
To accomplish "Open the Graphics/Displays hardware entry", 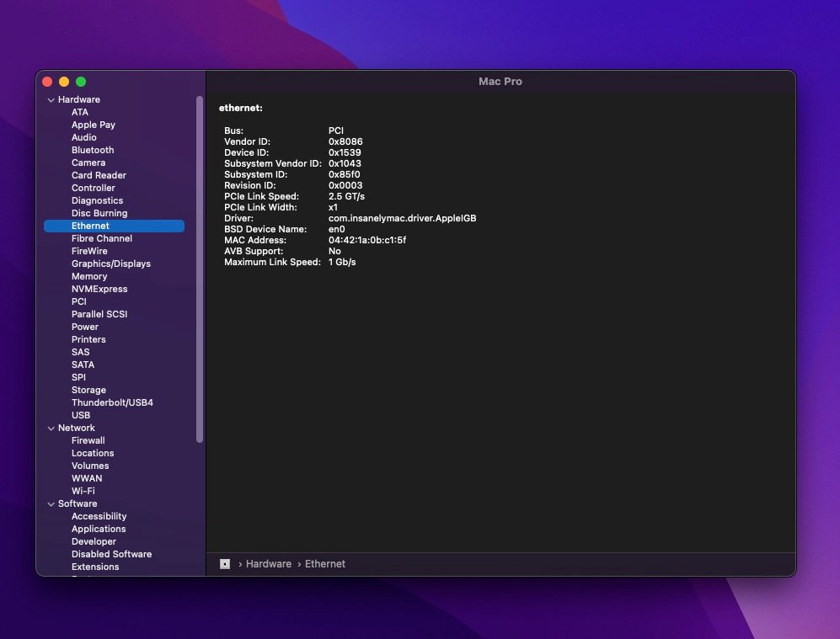I will coord(110,264).
